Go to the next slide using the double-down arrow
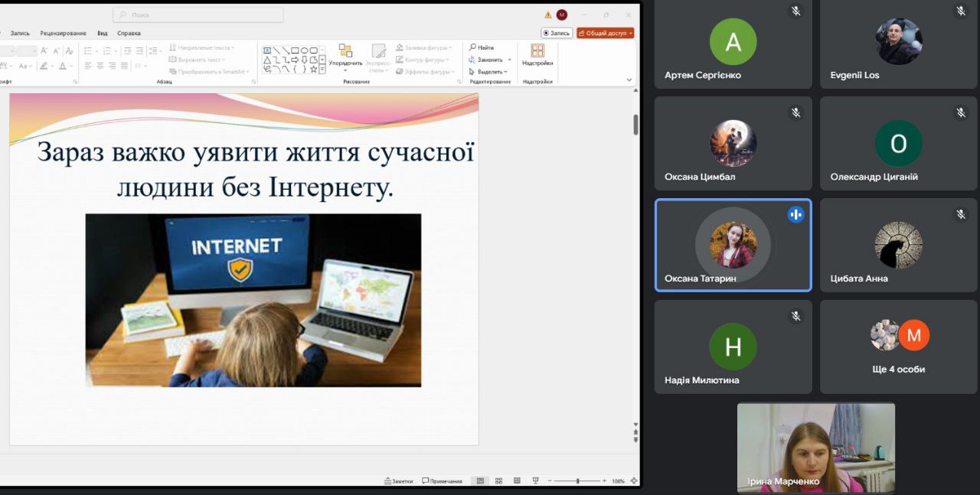 pyautogui.click(x=635, y=439)
